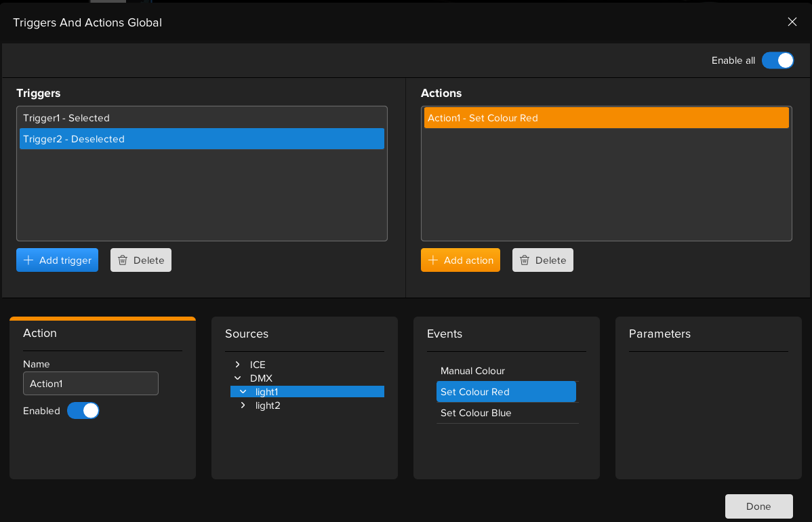Collapse the DMX source node
Screen dimensions: 812x522
point(237,378)
